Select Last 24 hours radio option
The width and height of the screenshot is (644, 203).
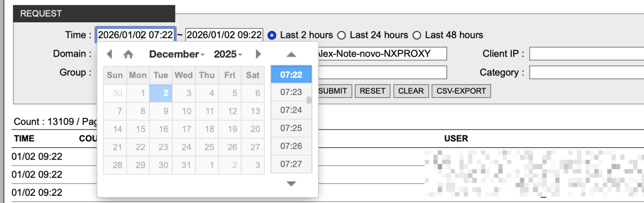point(342,35)
